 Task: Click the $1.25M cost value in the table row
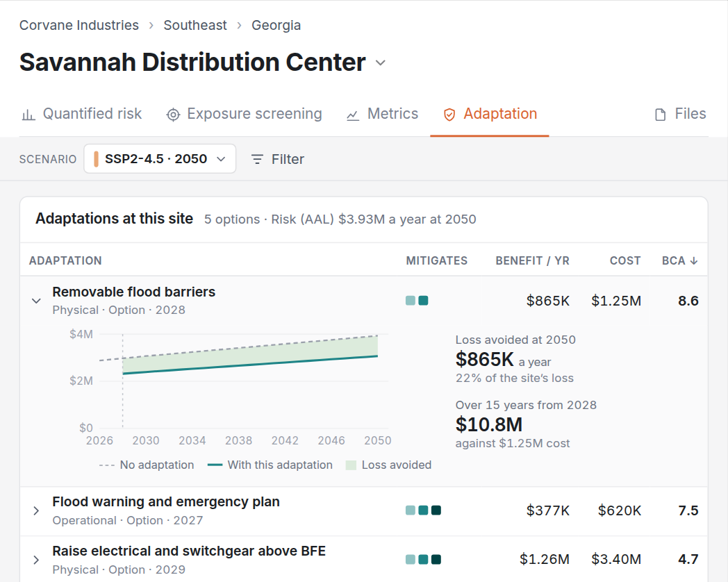point(616,301)
